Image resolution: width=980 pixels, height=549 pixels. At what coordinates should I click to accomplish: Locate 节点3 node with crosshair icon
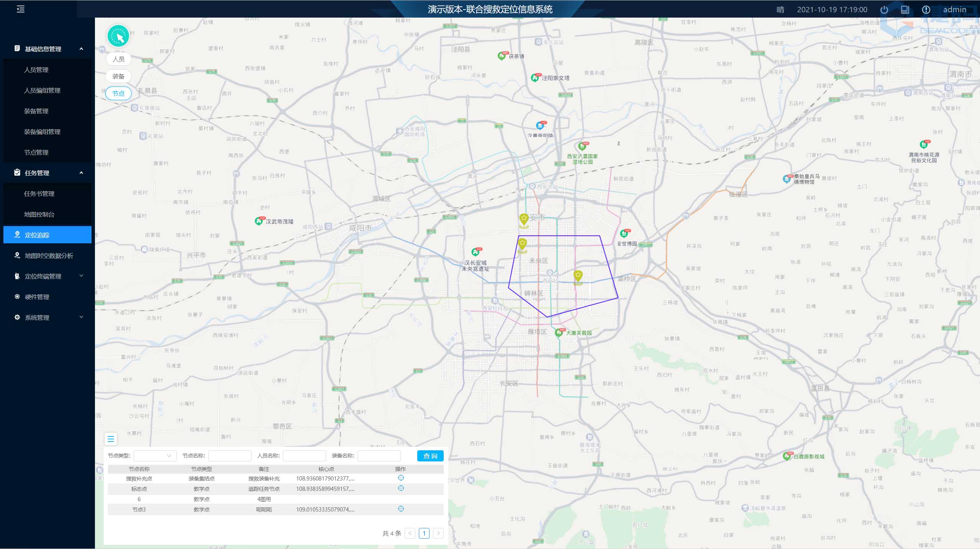click(x=401, y=509)
